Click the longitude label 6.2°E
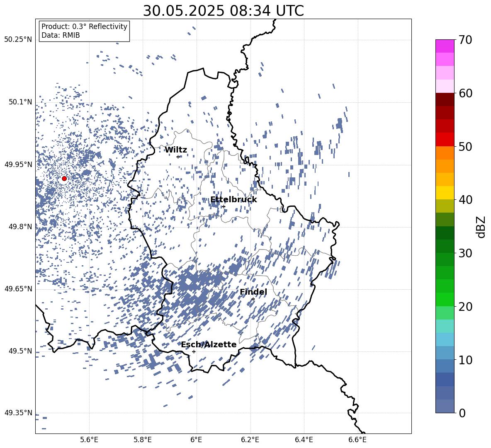Viewport: 491px width, 448px height. click(x=250, y=440)
